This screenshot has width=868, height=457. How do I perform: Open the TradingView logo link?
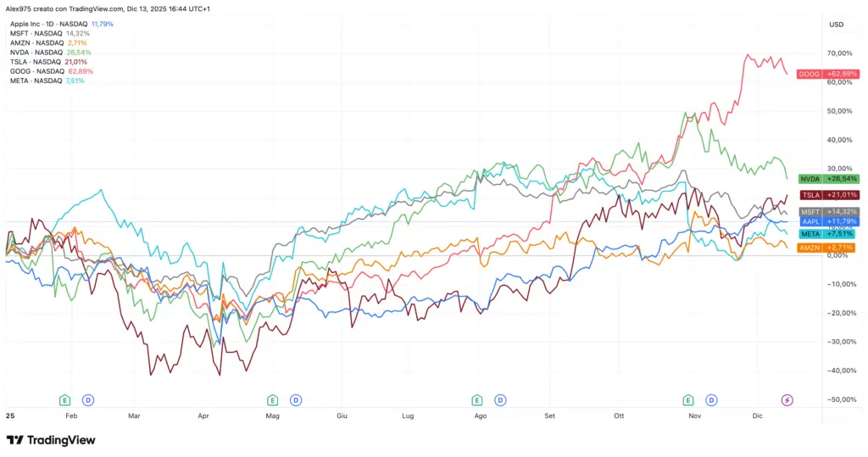pyautogui.click(x=51, y=440)
